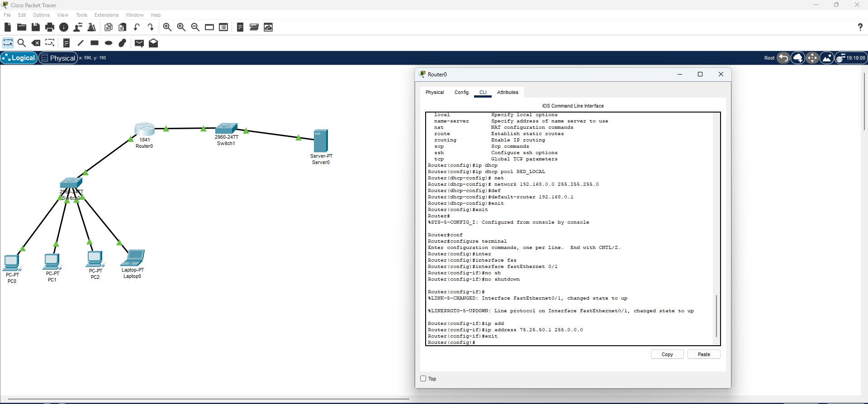Switch to the Logical workspace
The image size is (868, 404).
coord(19,58)
